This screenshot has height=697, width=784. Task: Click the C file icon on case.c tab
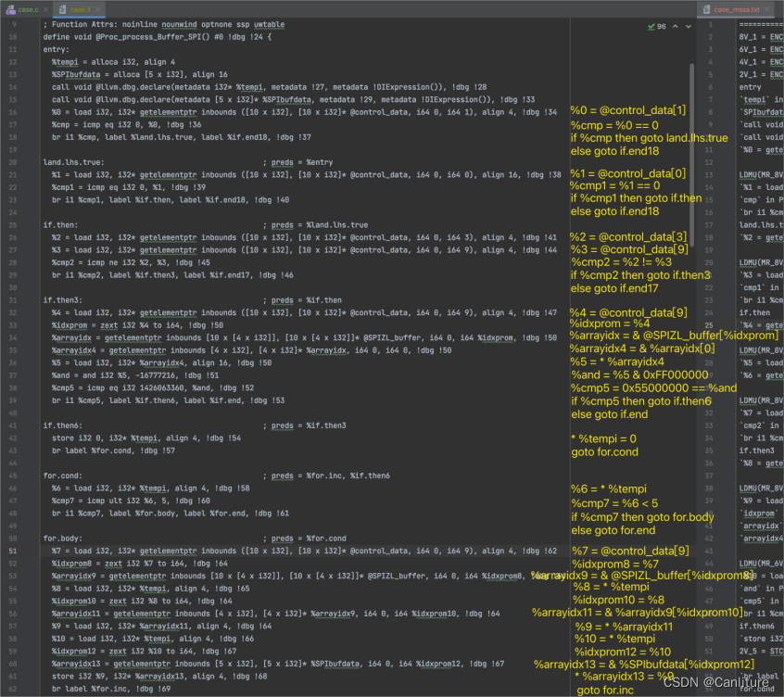[x=10, y=9]
